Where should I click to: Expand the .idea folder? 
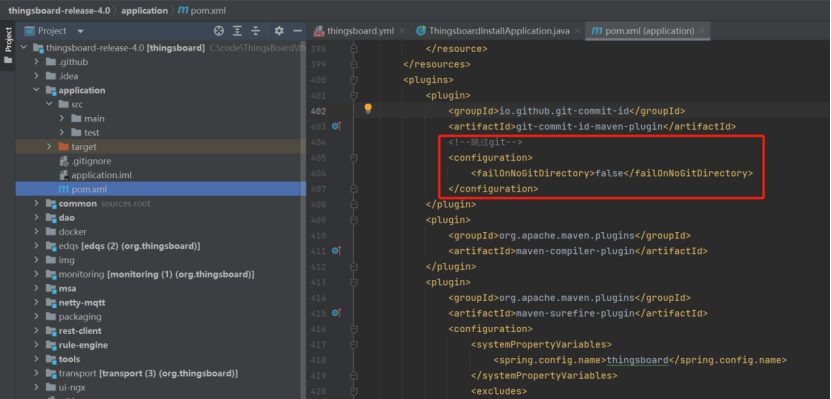(x=36, y=76)
